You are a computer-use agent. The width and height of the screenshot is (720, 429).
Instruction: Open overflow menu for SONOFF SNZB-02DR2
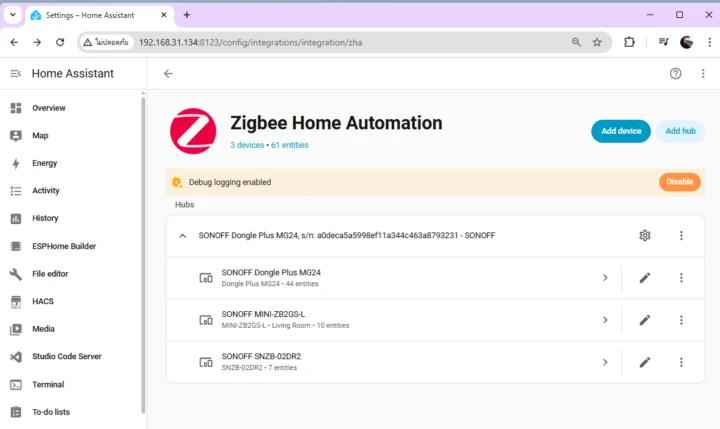pyautogui.click(x=681, y=362)
